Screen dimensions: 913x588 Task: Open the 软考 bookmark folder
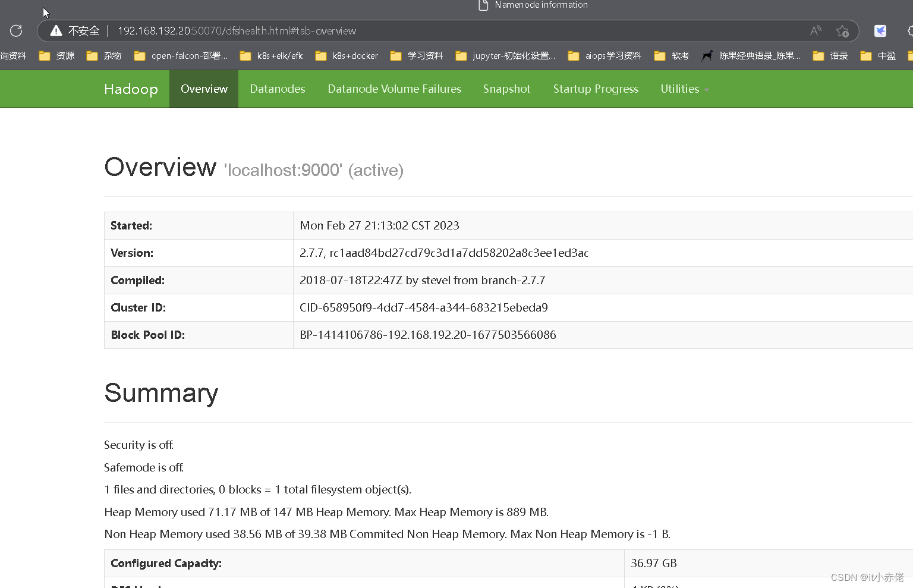671,56
